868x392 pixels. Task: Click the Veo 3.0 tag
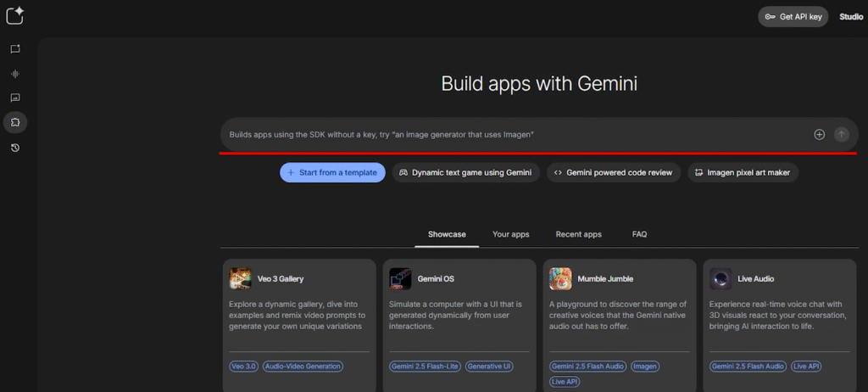point(243,366)
